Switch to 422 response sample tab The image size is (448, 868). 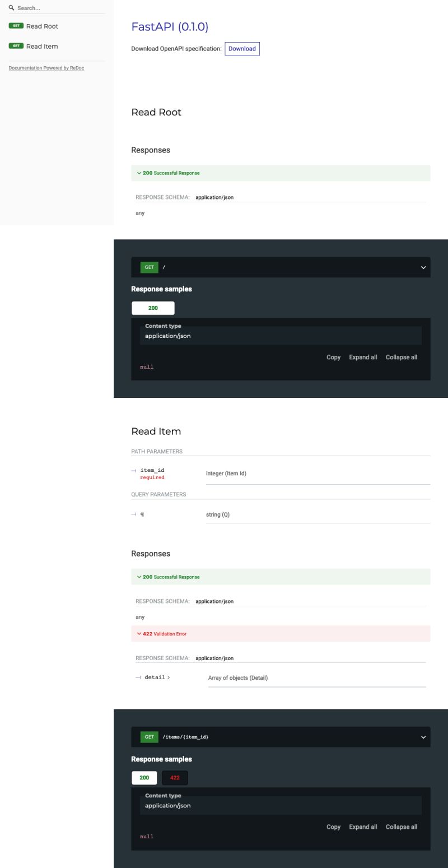175,778
